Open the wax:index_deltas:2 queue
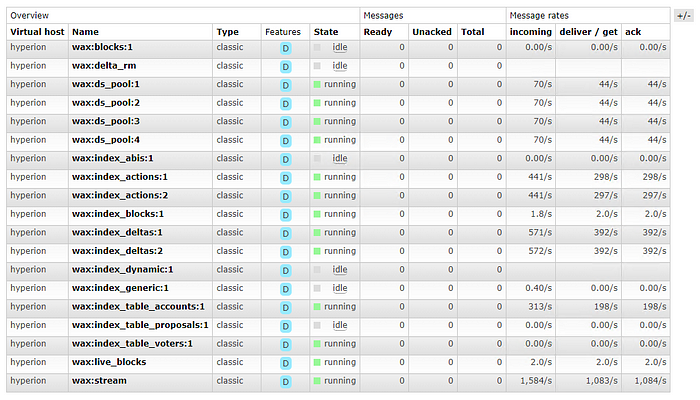The width and height of the screenshot is (700, 400). 117,251
